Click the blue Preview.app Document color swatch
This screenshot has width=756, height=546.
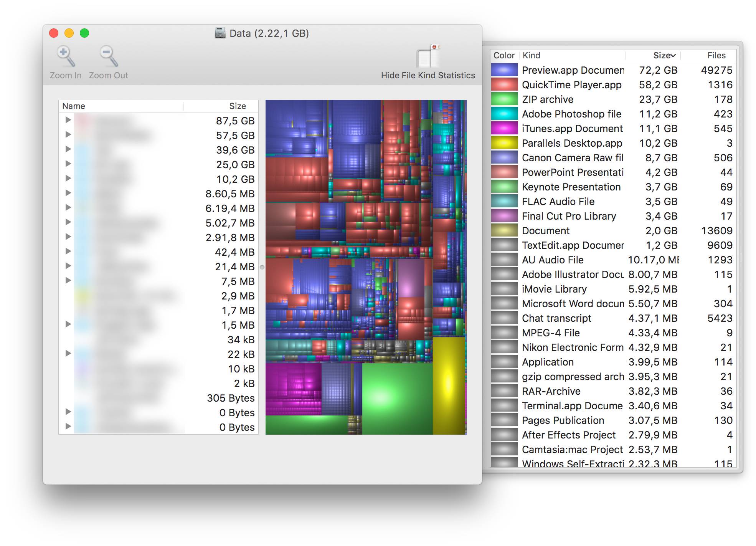point(505,70)
